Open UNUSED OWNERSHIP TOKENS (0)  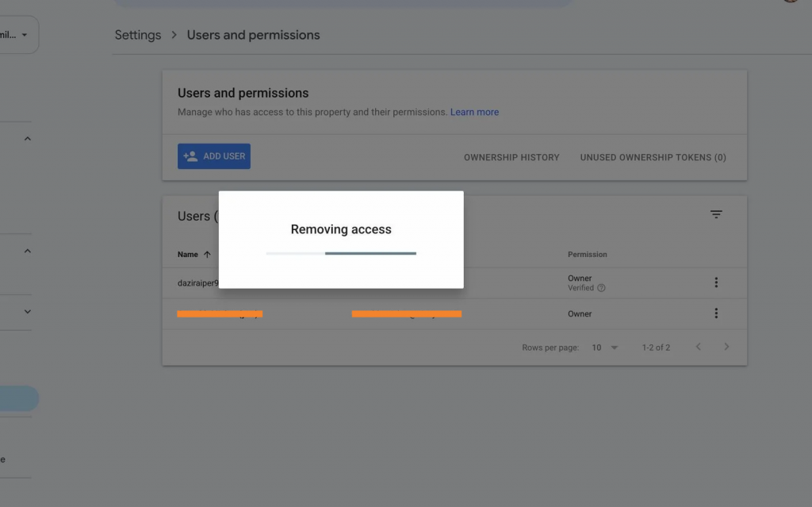coord(653,157)
